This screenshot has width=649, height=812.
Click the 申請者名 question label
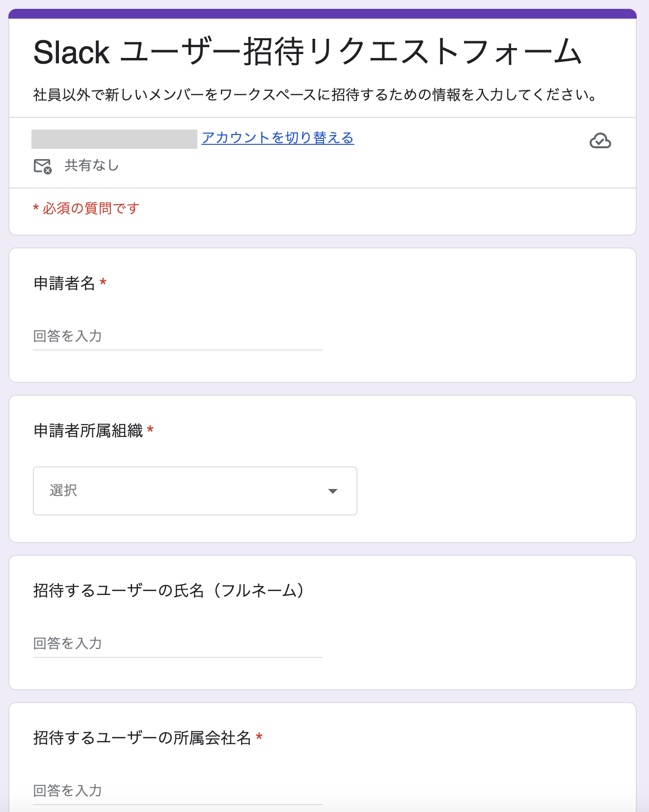[64, 283]
